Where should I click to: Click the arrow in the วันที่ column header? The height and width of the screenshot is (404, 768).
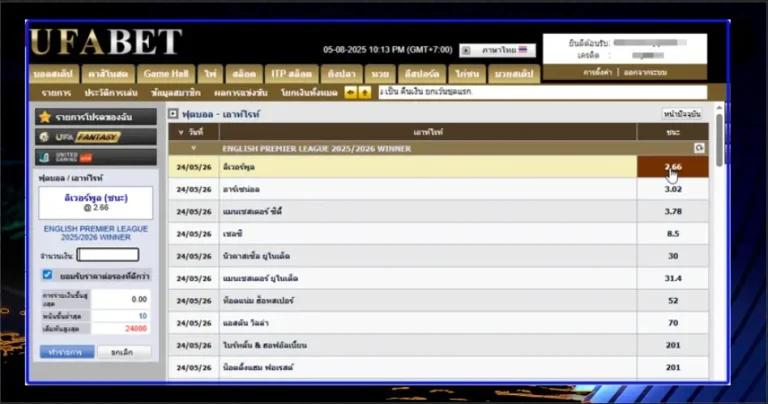click(181, 132)
